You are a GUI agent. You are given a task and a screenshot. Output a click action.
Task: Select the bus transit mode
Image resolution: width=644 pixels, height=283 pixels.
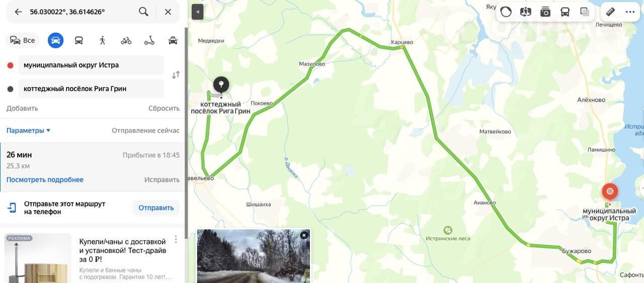tap(79, 40)
